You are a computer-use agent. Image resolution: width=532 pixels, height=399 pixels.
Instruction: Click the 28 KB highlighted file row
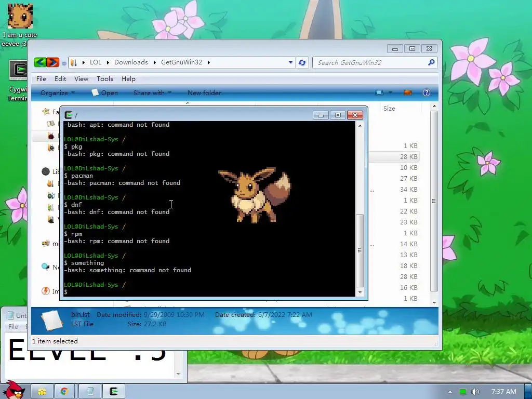[x=394, y=157]
